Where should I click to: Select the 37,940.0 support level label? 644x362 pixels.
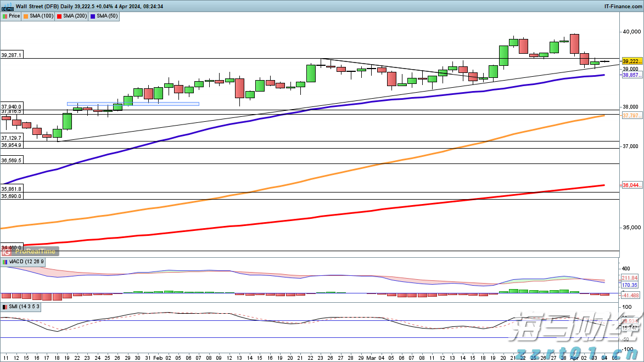click(x=12, y=106)
